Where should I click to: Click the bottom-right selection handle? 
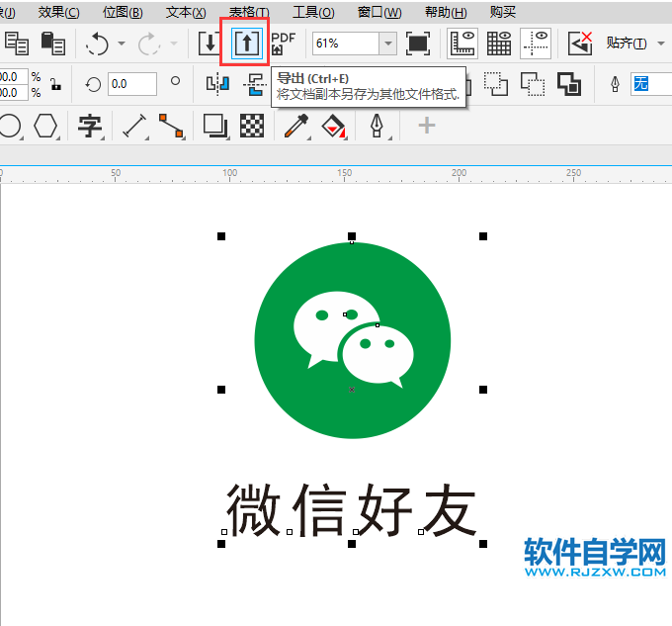tap(483, 544)
